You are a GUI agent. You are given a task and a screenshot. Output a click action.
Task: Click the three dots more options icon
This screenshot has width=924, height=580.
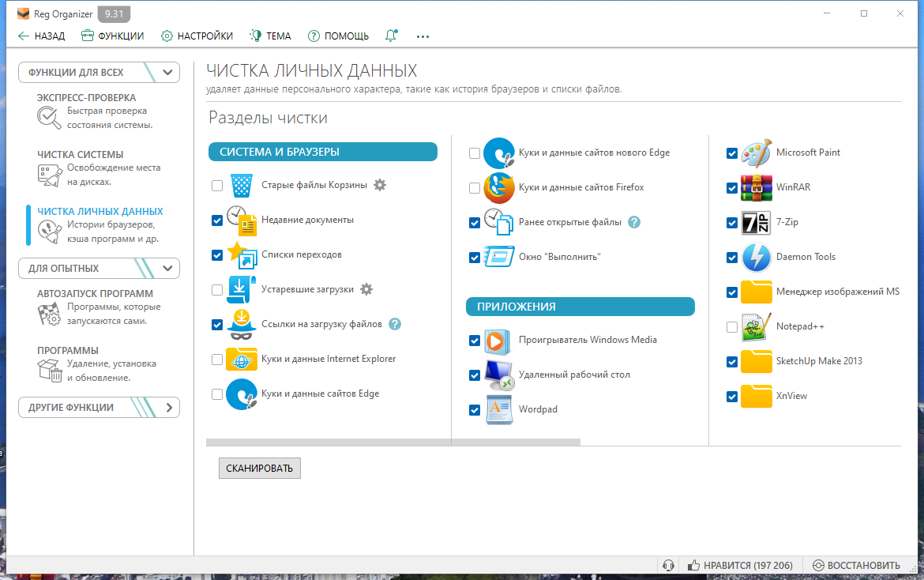(423, 36)
